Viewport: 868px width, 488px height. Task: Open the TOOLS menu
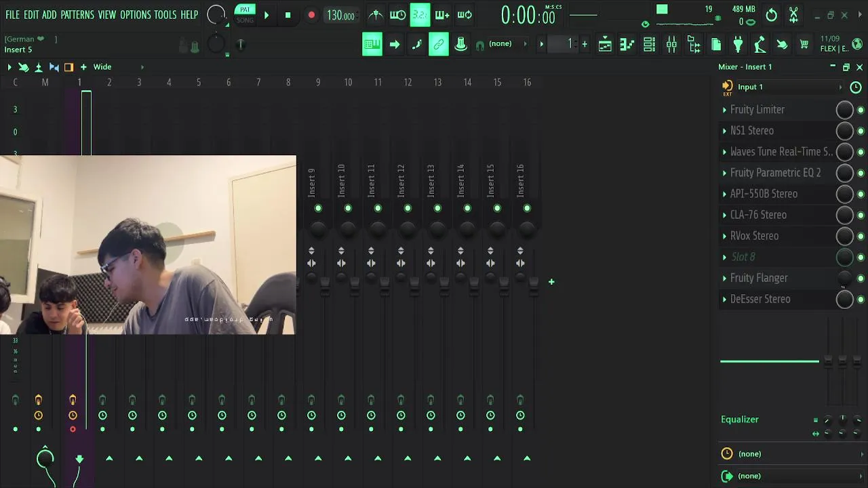(x=165, y=14)
